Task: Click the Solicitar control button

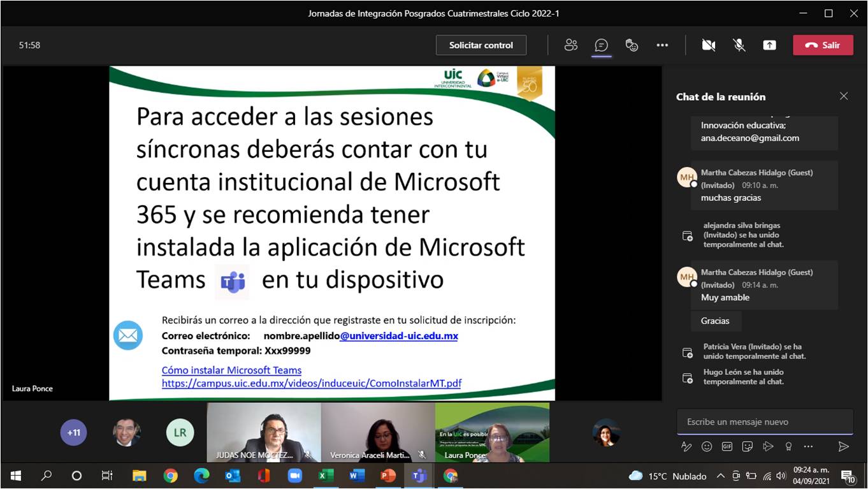Action: click(481, 45)
